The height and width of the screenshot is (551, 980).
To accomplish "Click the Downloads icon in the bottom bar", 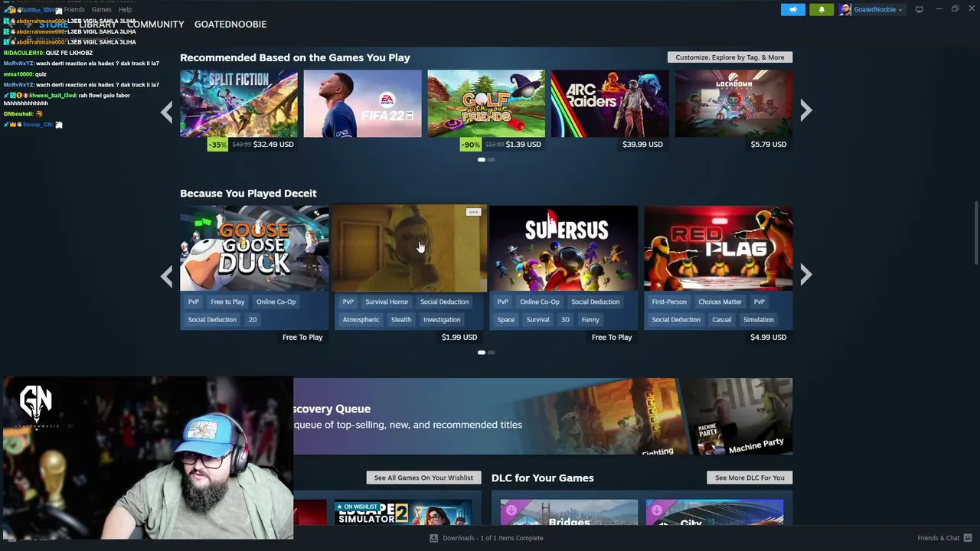I will (x=433, y=538).
